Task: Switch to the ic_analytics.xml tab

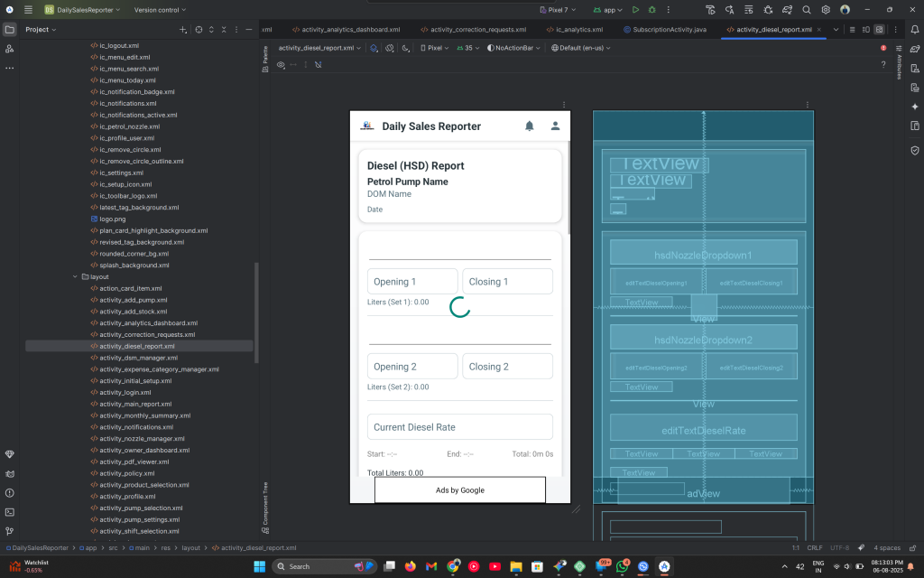Action: coord(577,29)
